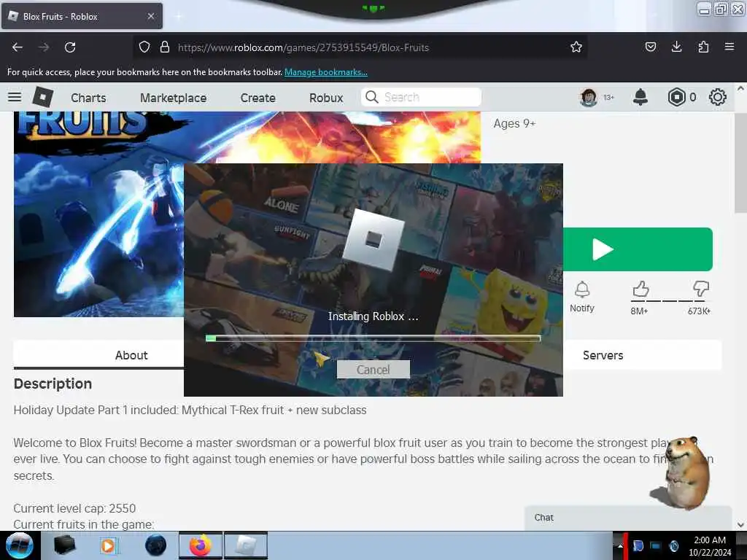Open the Firefox downloads panel
Viewport: 747px width, 560px height.
tap(676, 47)
